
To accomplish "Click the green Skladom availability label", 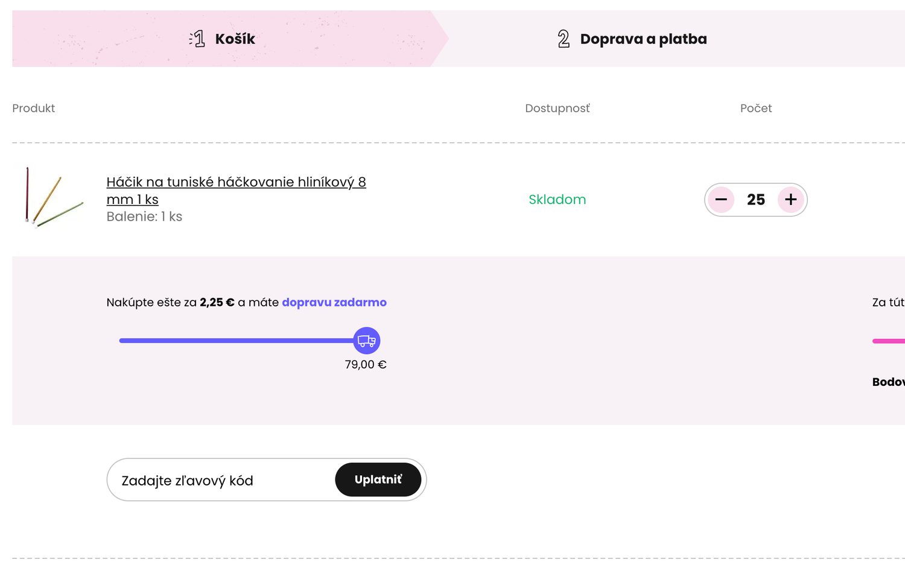I will 557,200.
